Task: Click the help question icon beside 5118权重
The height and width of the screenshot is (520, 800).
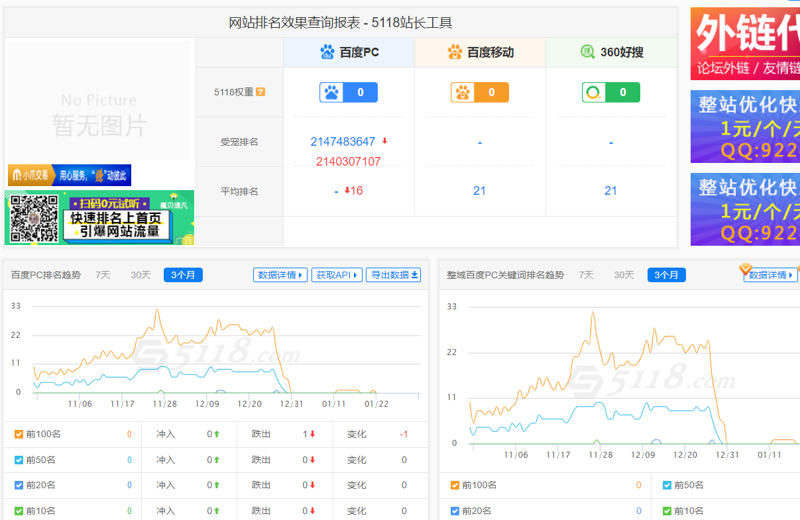Action: (261, 92)
